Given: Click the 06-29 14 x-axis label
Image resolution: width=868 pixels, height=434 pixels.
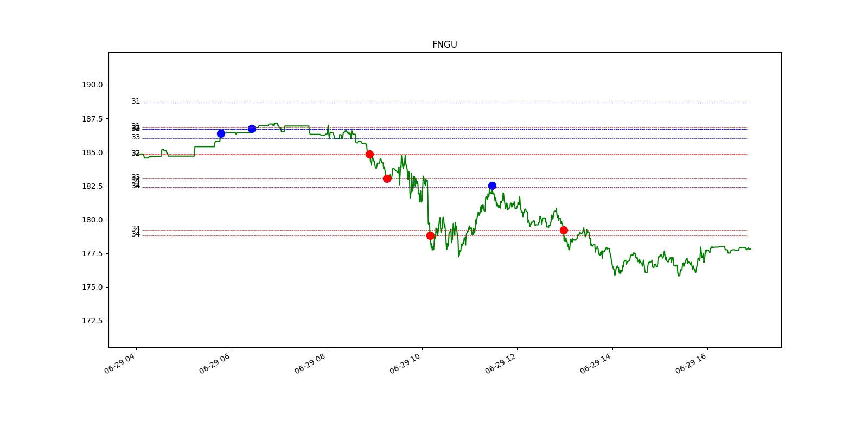Looking at the screenshot, I should (596, 363).
